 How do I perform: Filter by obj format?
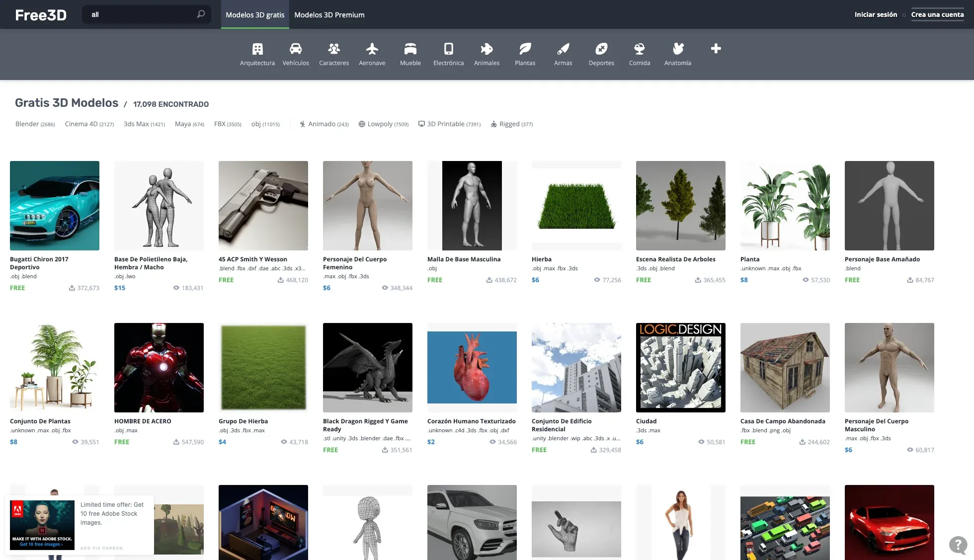click(x=265, y=124)
